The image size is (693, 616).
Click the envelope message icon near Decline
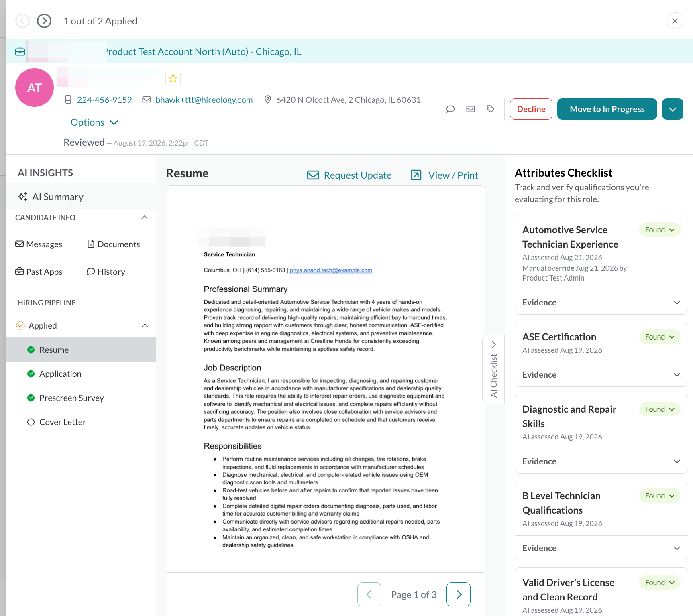pos(471,109)
